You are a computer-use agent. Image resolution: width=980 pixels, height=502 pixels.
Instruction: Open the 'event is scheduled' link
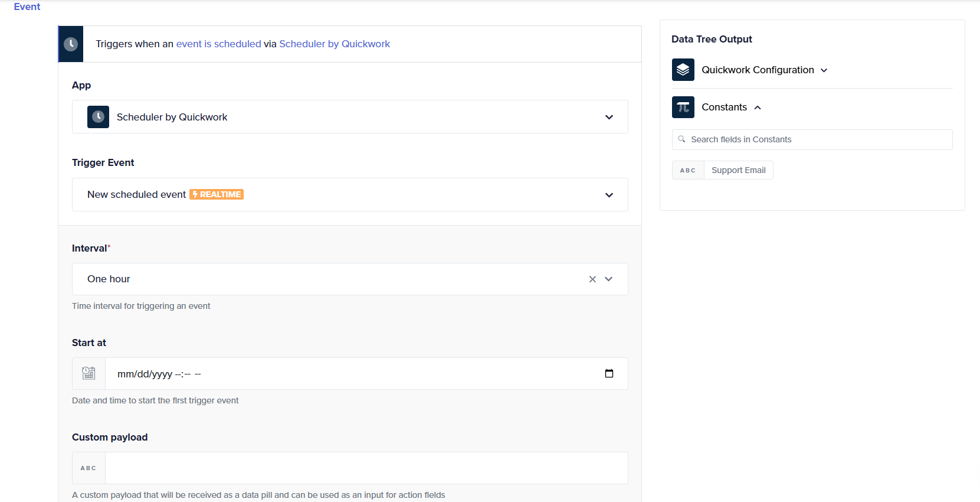[x=218, y=44]
